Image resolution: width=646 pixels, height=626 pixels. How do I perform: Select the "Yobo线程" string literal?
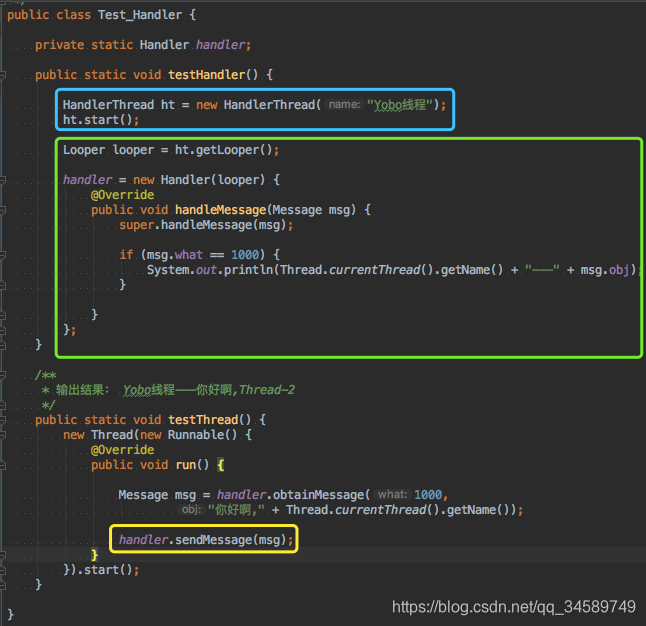point(400,105)
